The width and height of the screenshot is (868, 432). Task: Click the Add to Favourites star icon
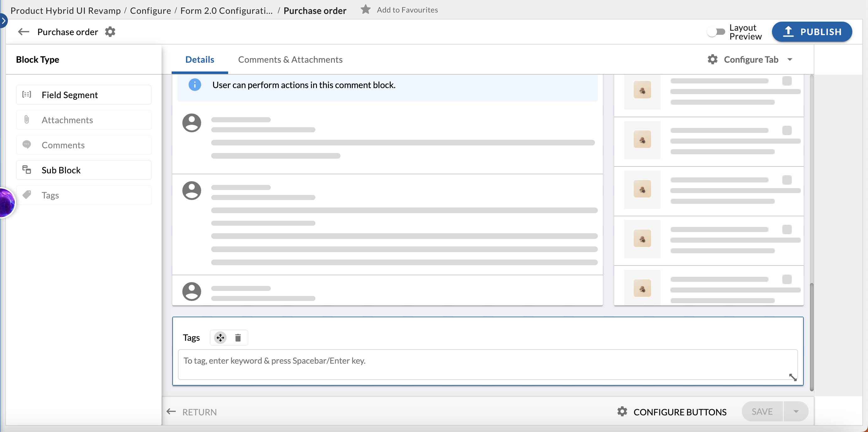(x=365, y=9)
